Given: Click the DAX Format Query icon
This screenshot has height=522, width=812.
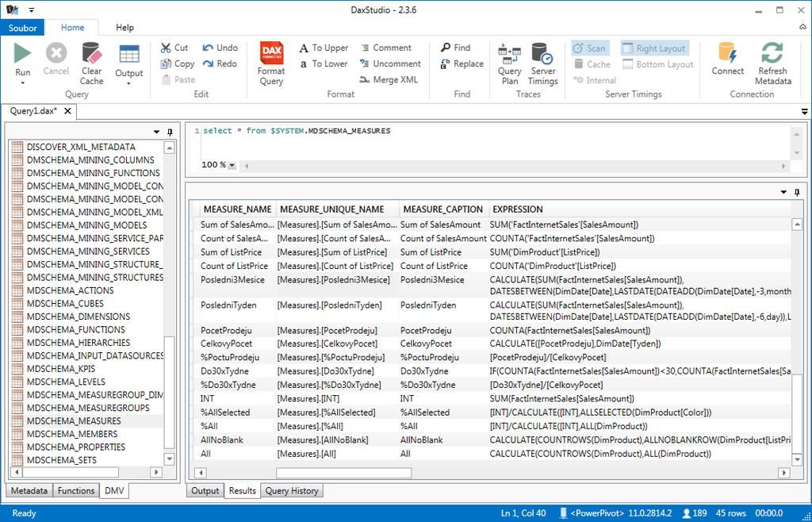Looking at the screenshot, I should (271, 53).
